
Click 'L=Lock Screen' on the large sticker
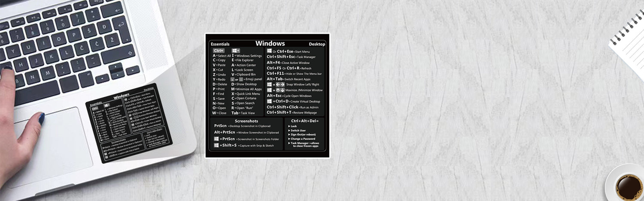(x=243, y=70)
